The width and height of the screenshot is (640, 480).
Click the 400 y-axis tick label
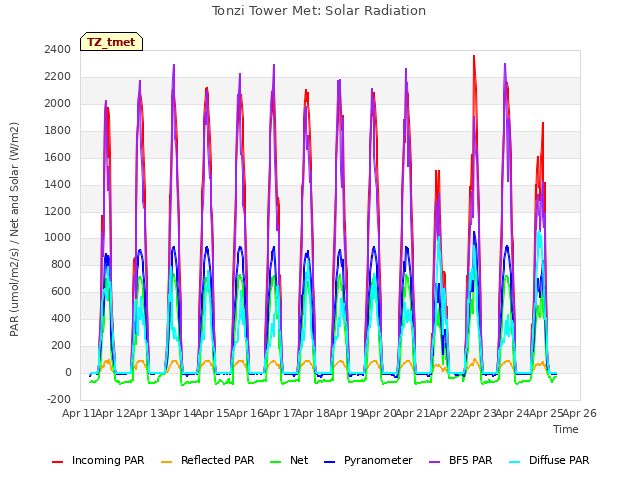[61, 319]
